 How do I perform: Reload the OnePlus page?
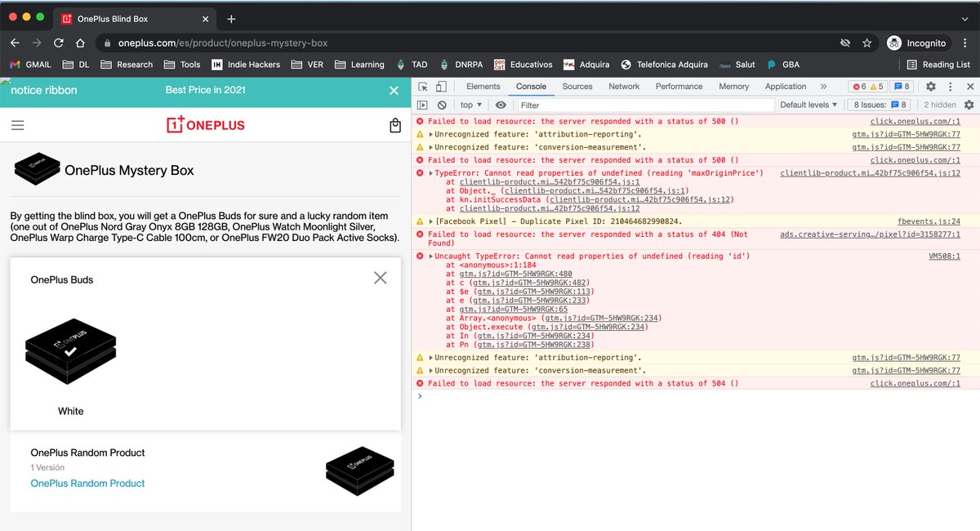pos(58,42)
